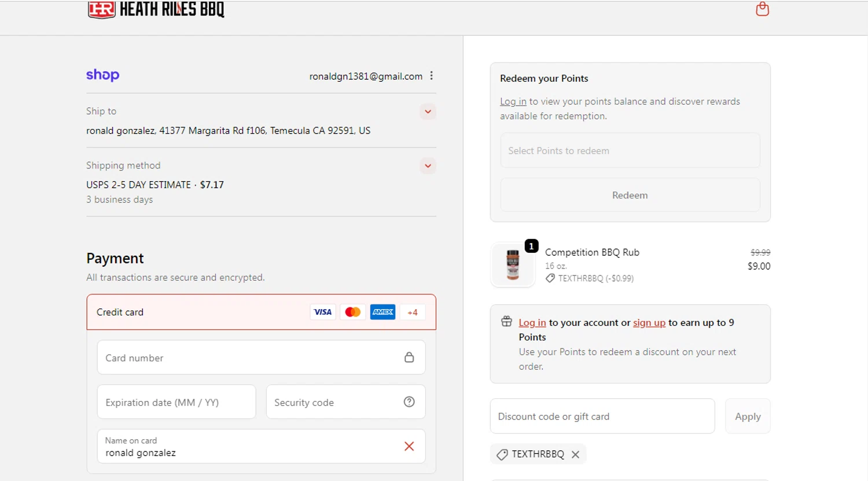Focus the Discount code or gift card field

(x=602, y=416)
